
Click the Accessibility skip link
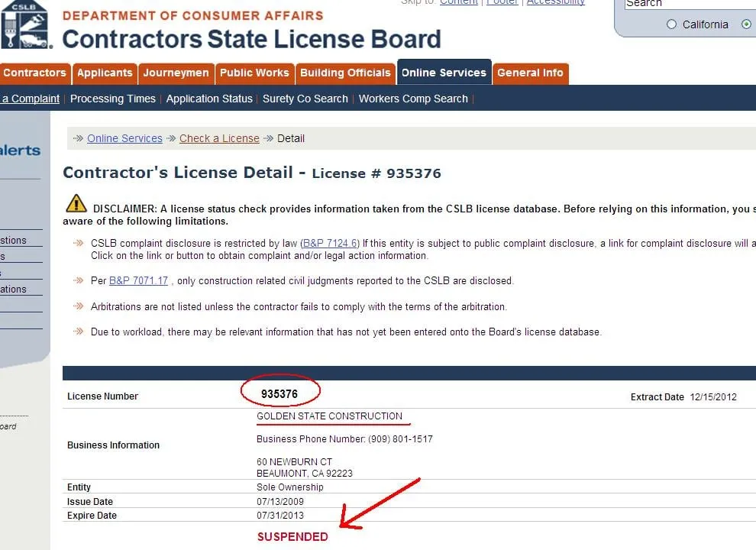pyautogui.click(x=556, y=2)
